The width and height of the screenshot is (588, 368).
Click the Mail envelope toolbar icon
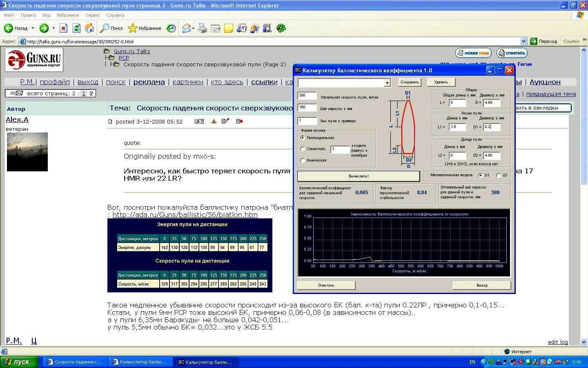[187, 28]
